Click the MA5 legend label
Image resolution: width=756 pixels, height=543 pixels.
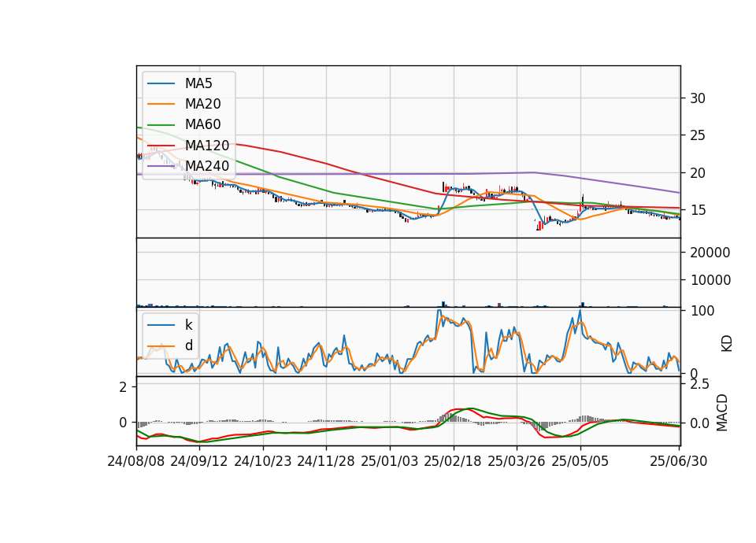pyautogui.click(x=198, y=83)
